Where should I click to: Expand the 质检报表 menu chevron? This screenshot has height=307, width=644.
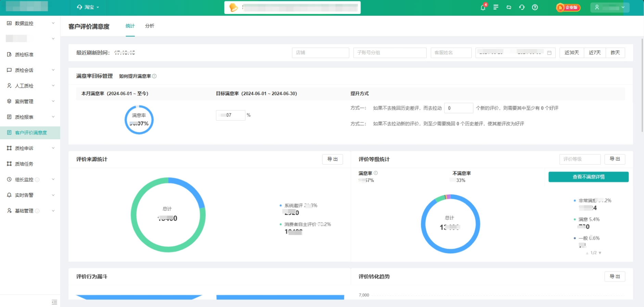tap(53, 117)
